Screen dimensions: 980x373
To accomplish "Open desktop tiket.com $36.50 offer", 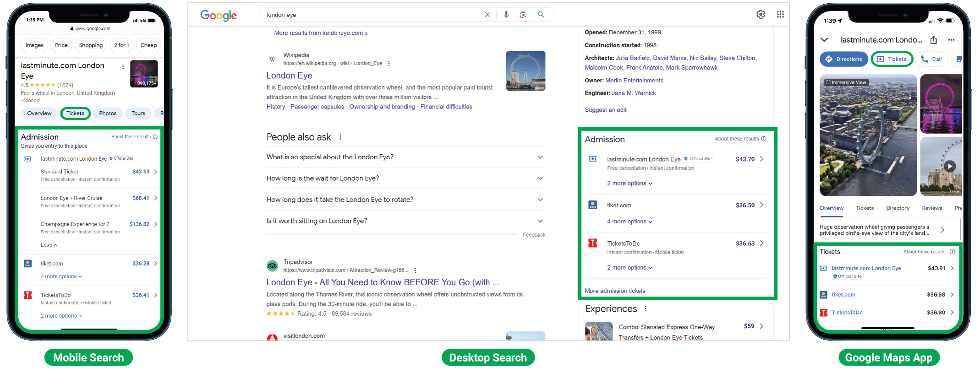I will tap(677, 205).
